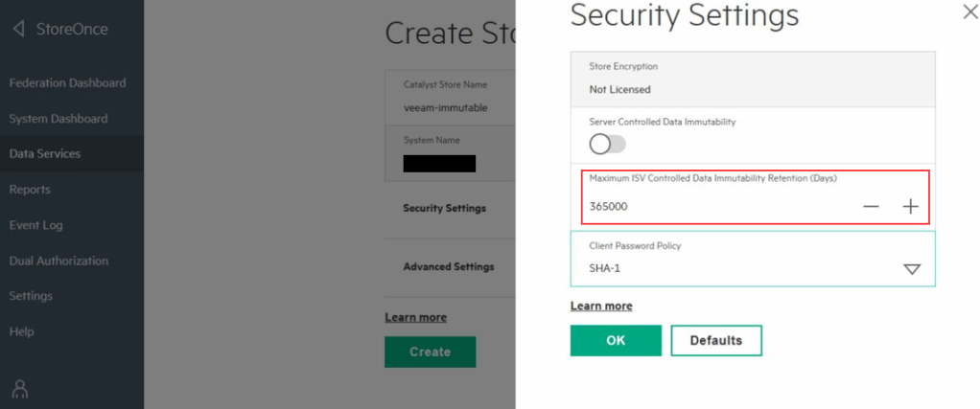
Task: Expand the Client Password Policy dropdown
Action: coord(911,269)
